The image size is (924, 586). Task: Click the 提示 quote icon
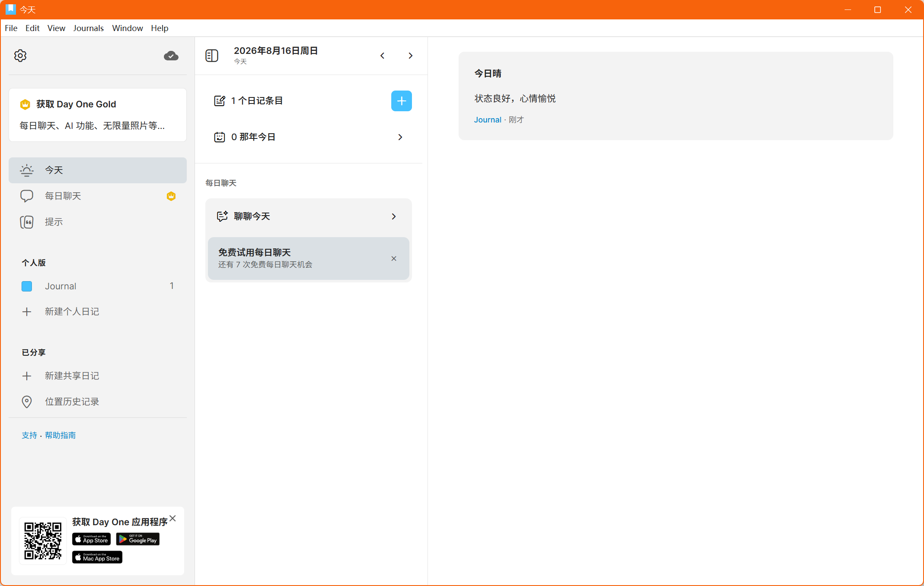[27, 222]
